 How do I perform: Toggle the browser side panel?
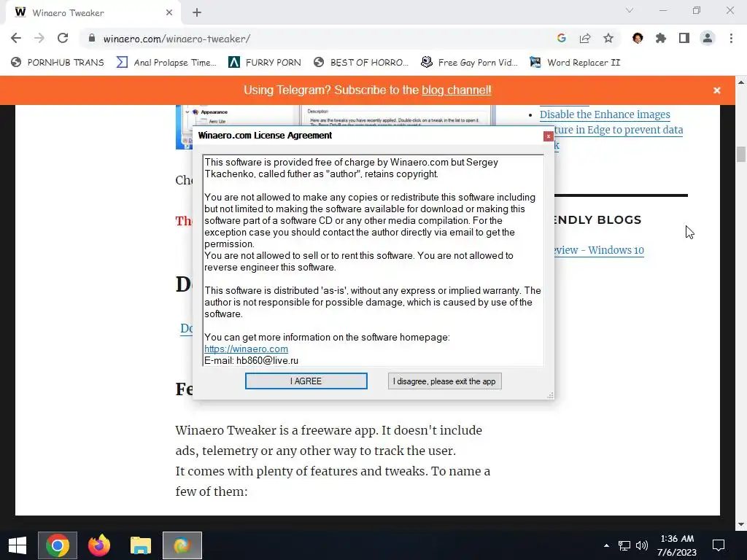684,38
